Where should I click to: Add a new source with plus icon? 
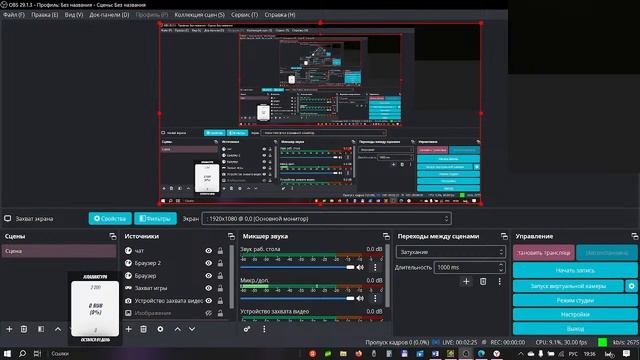[129, 329]
